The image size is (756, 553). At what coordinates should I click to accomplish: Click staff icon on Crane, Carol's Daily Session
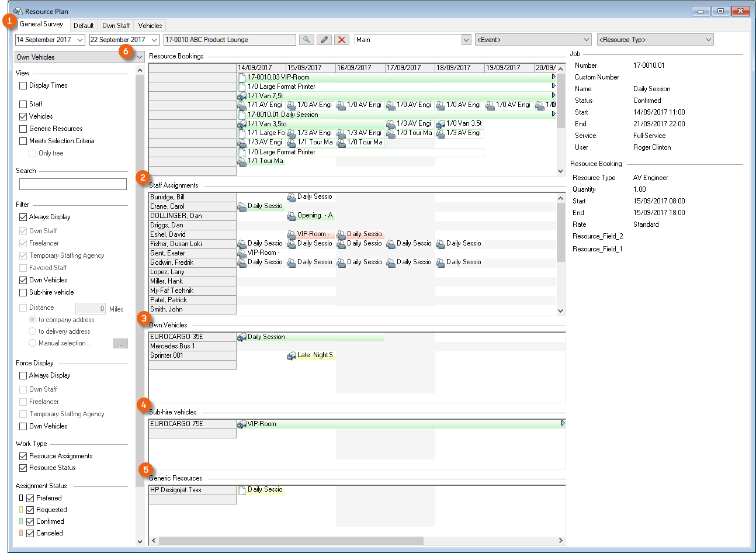click(x=242, y=206)
